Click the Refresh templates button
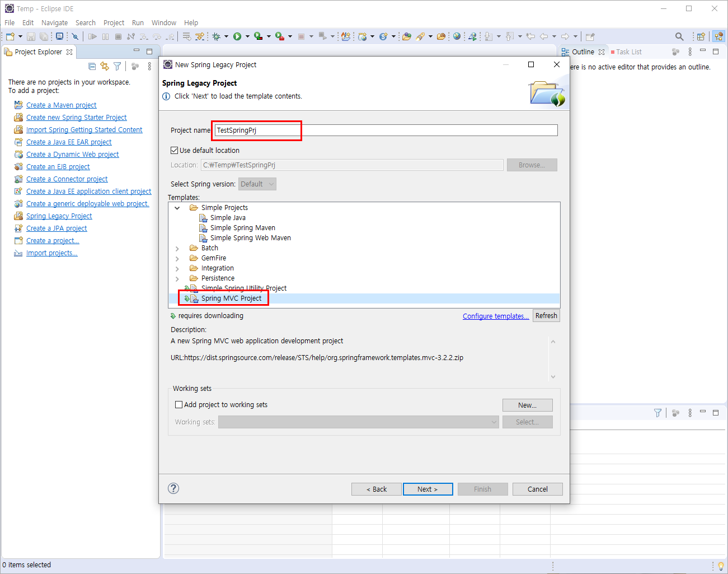 546,315
